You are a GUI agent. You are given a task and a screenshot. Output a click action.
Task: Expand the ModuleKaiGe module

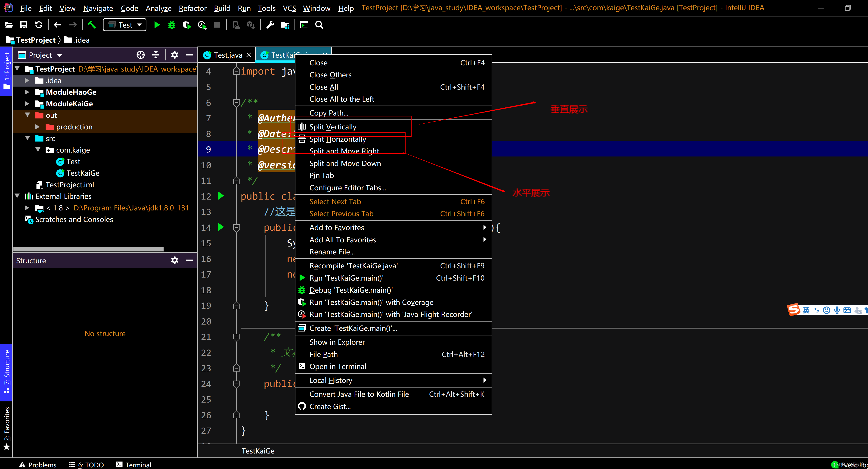coord(27,103)
